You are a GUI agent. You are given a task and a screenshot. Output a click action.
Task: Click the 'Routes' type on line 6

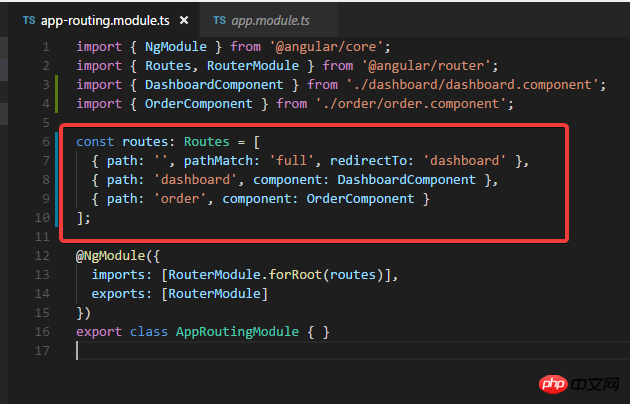[207, 141]
